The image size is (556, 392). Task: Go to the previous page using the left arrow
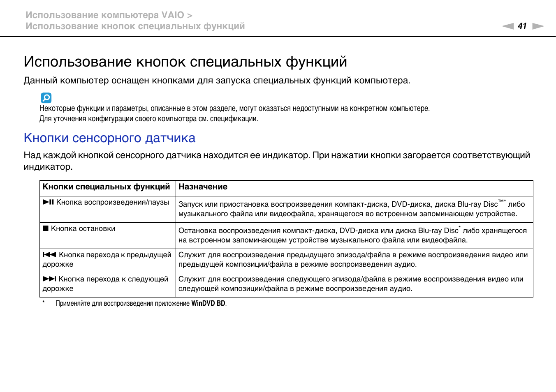(x=508, y=26)
